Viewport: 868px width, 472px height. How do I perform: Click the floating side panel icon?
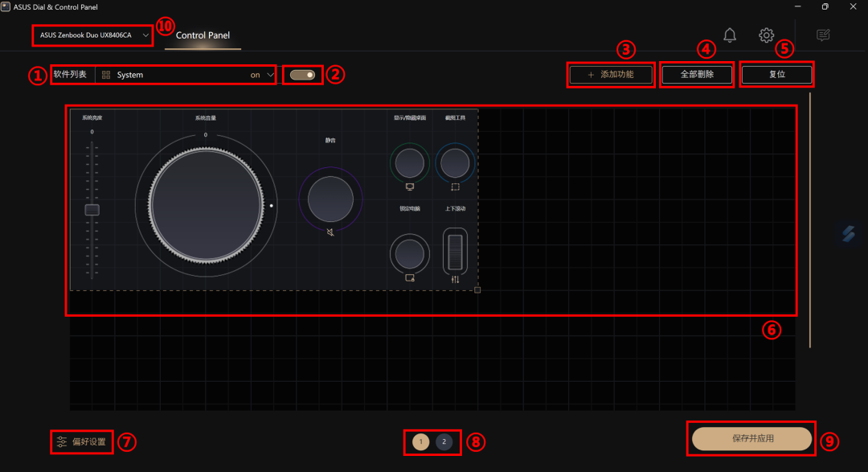[x=849, y=233]
